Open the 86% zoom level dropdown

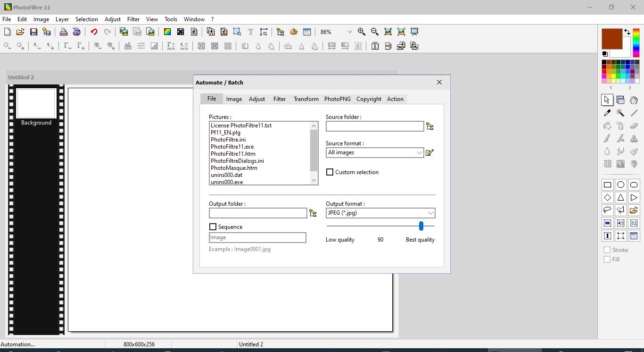click(x=350, y=32)
